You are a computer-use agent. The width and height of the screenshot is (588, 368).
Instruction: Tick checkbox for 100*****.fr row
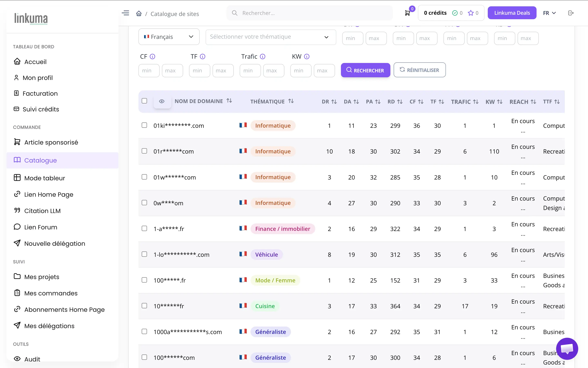(x=144, y=280)
